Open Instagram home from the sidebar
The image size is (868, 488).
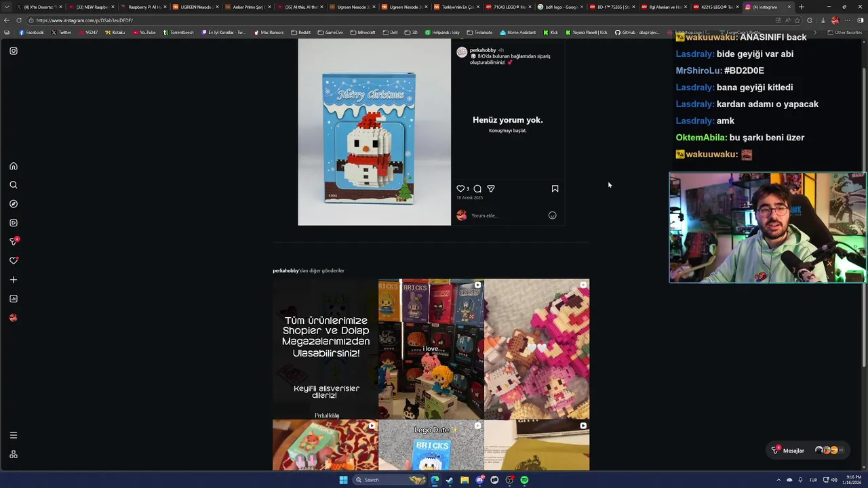pos(13,166)
